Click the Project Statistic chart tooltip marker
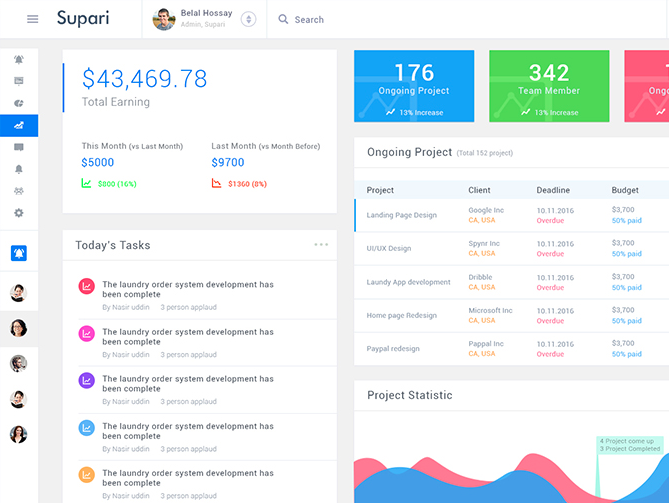Image resolution: width=669 pixels, height=503 pixels. tap(630, 445)
